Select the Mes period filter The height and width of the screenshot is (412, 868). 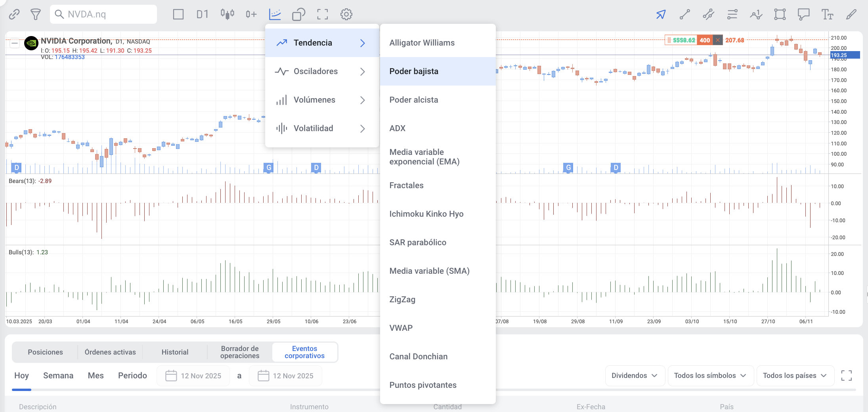pos(96,376)
